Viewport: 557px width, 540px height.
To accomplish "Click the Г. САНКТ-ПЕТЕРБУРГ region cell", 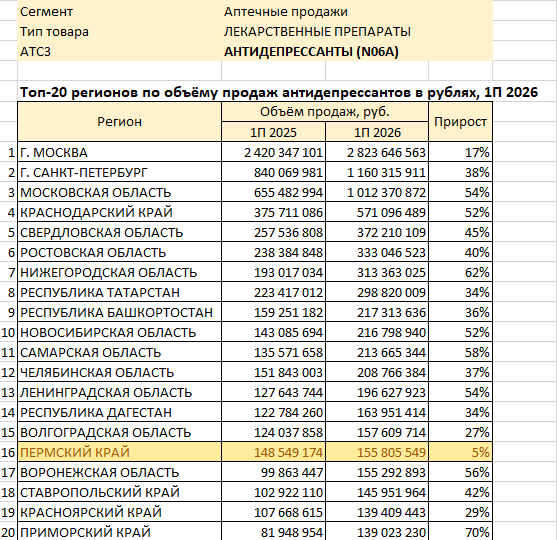I will coord(119,172).
